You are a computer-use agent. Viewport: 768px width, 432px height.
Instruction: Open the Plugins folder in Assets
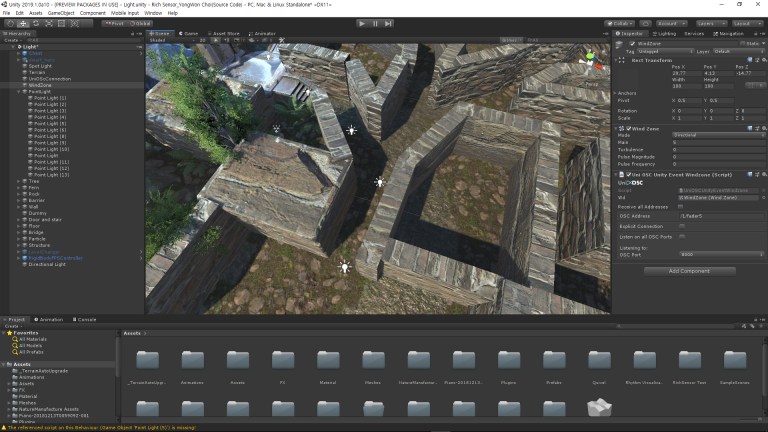pos(508,360)
